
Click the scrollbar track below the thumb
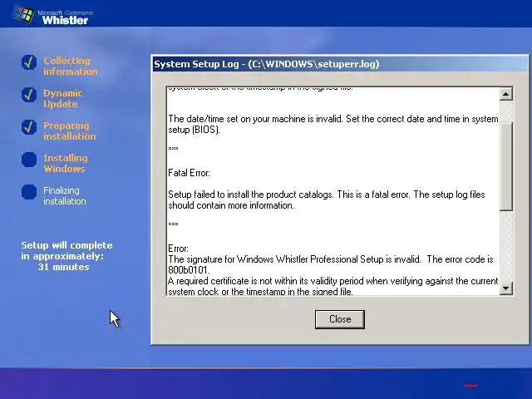(506, 246)
